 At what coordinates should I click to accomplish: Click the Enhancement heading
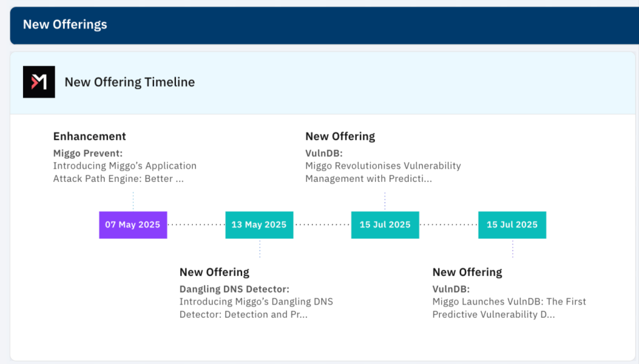tap(90, 136)
